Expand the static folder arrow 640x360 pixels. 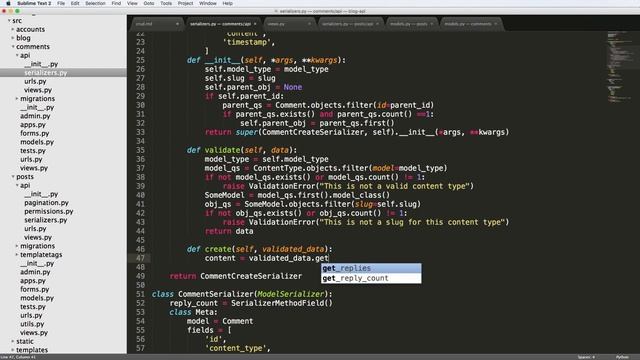pos(13,341)
